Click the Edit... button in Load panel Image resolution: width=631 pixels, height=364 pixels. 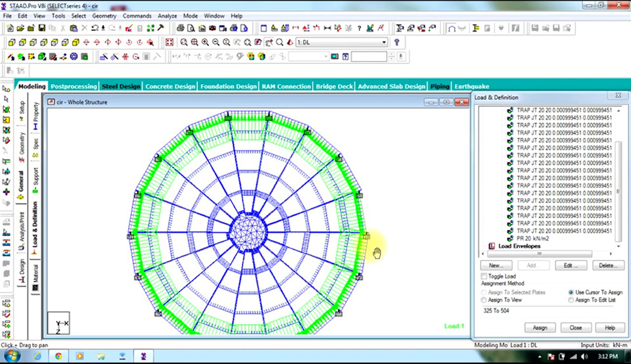570,265
